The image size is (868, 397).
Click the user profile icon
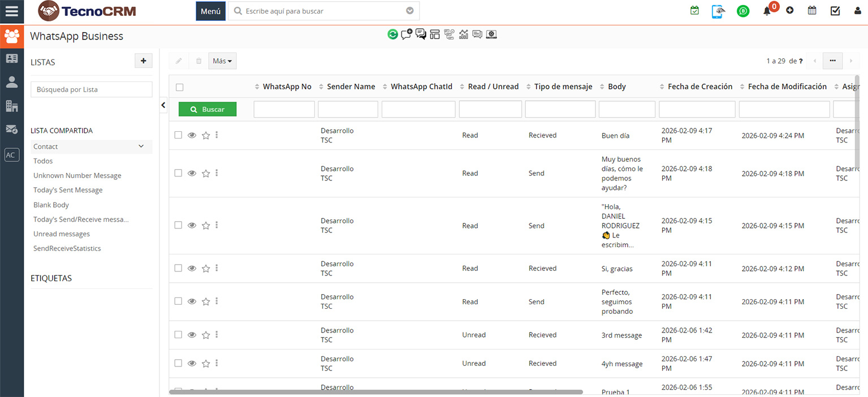coord(858,11)
